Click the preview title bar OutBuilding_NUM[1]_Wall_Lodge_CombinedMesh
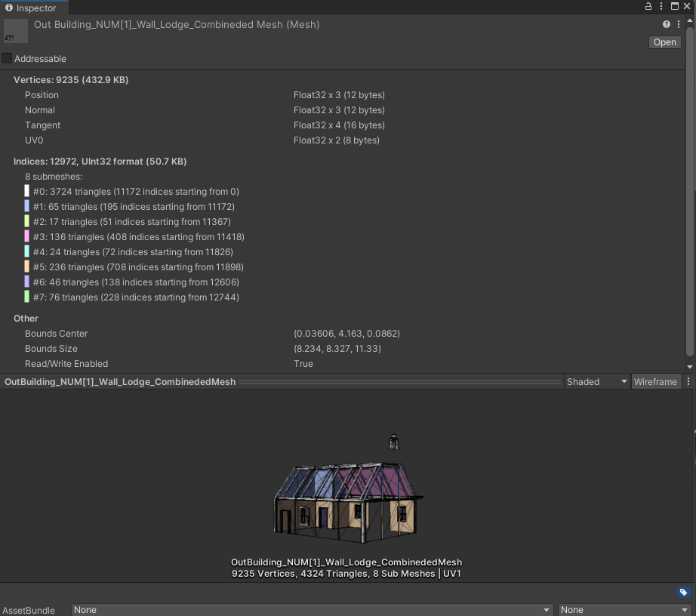Image resolution: width=696 pixels, height=616 pixels. (x=120, y=382)
